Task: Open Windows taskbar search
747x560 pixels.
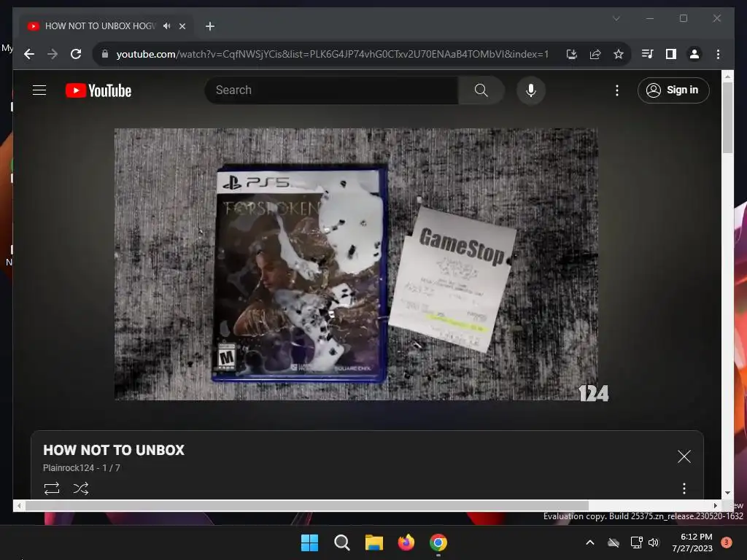Action: pyautogui.click(x=342, y=542)
